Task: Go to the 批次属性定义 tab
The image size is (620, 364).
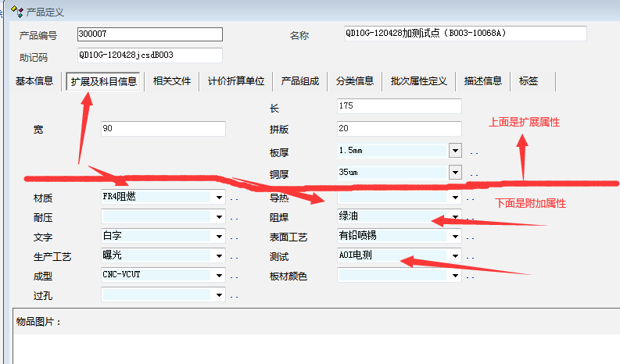Action: 418,81
